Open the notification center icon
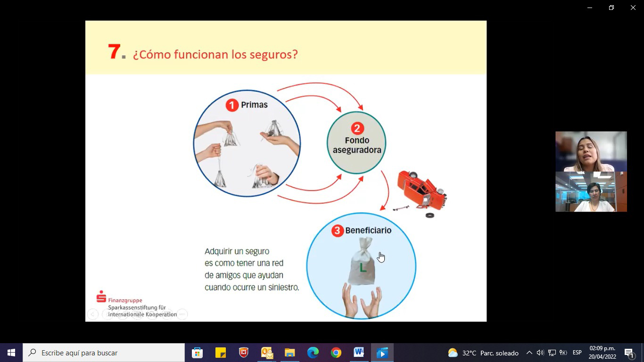Screen dimensions: 644x362 point(629,353)
